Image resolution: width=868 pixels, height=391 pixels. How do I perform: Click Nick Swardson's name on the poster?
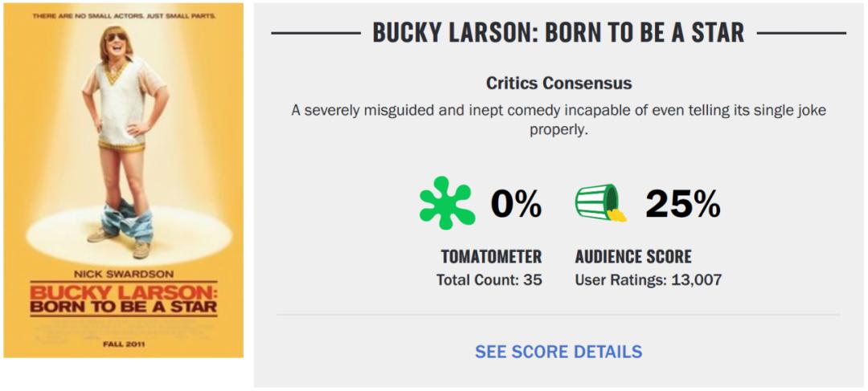122,271
